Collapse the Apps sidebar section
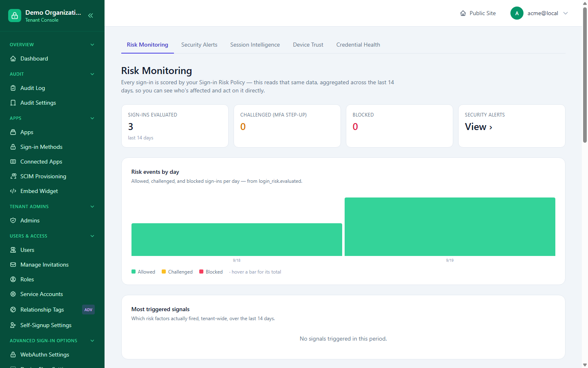This screenshot has width=588, height=368. 92,118
